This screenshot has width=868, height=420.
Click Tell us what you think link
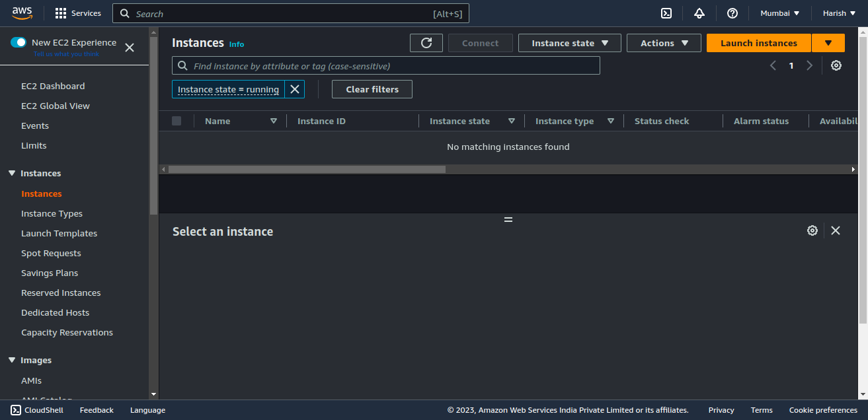[66, 54]
